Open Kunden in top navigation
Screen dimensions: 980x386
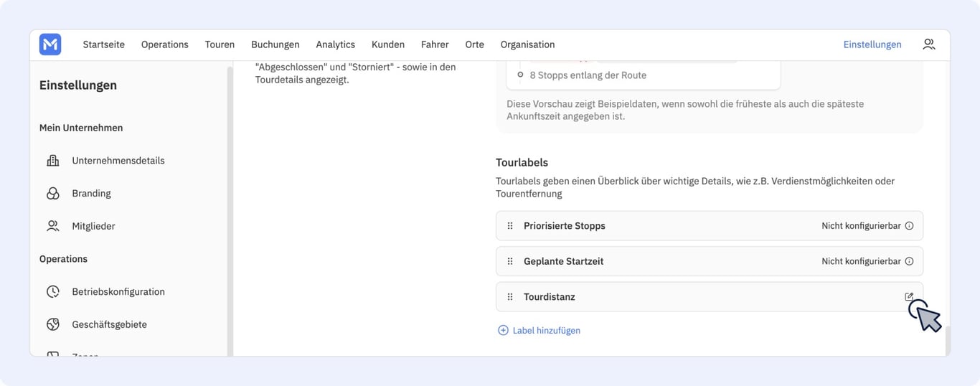[x=388, y=44]
